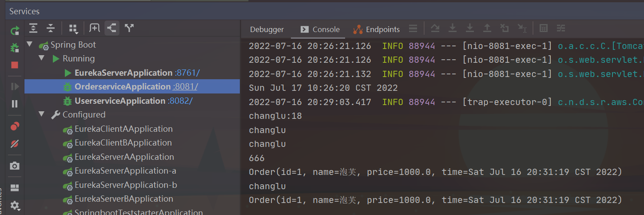Click the Add Service branch icon
Image resolution: width=644 pixels, height=215 pixels.
(x=129, y=28)
